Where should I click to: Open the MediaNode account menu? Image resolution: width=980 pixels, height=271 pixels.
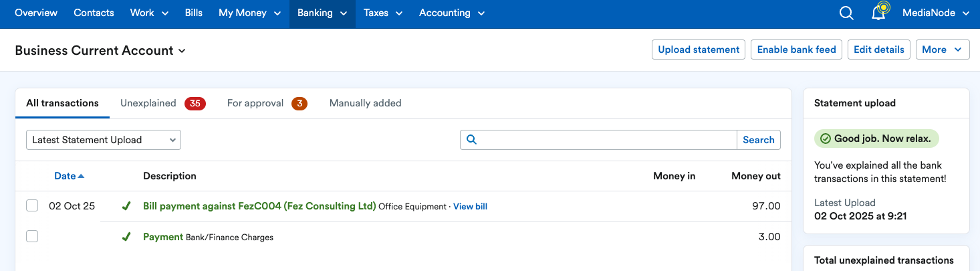pos(936,13)
